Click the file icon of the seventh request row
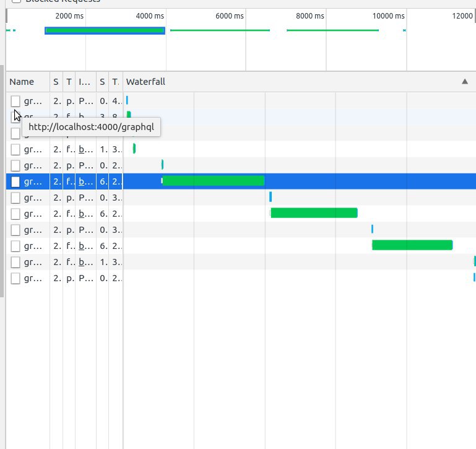476x449 pixels. click(15, 198)
